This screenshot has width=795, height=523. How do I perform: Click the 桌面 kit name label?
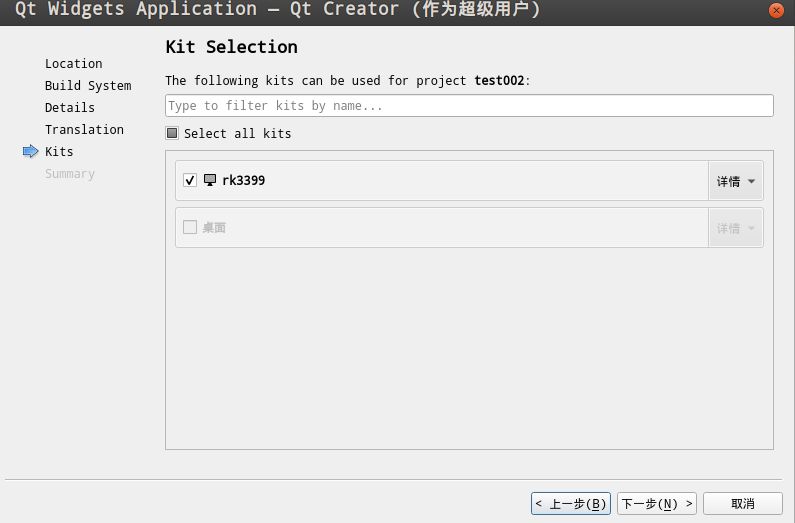coord(214,228)
